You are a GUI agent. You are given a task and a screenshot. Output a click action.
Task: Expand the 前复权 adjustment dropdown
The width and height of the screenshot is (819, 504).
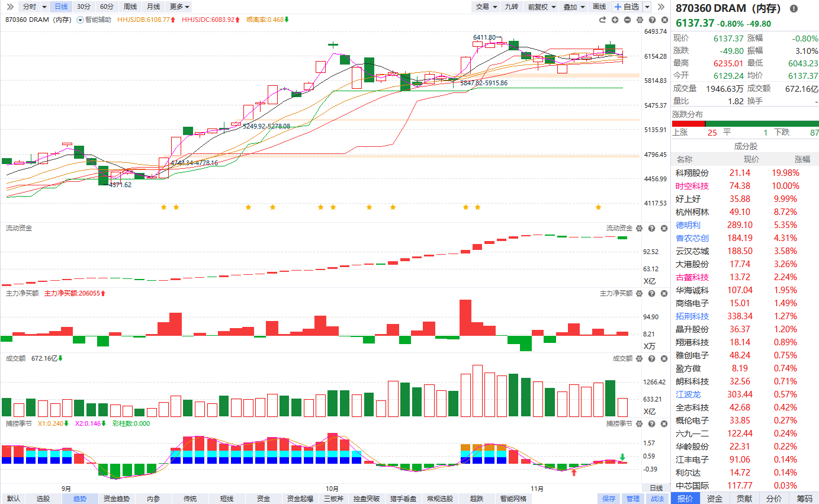[542, 7]
